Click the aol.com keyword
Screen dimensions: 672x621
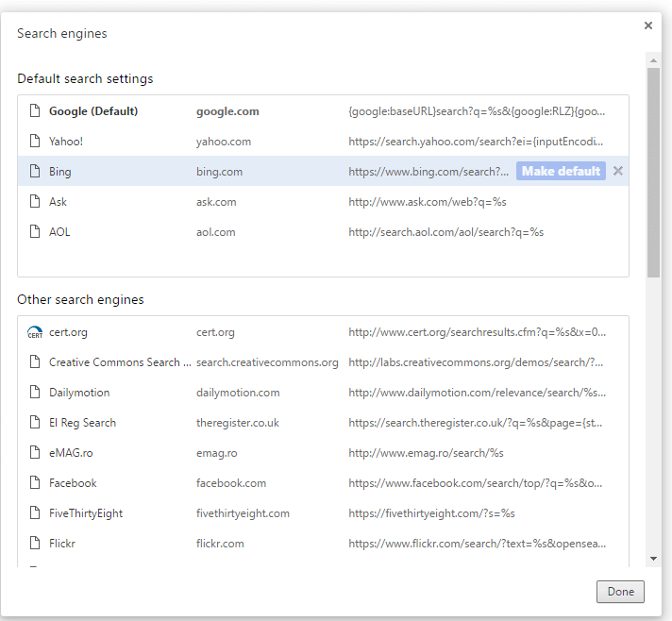coord(216,232)
